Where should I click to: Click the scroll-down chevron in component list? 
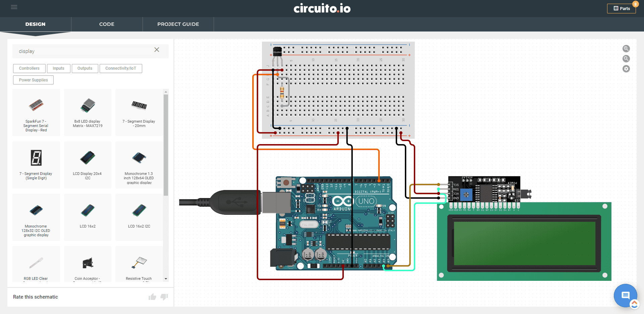pyautogui.click(x=166, y=278)
